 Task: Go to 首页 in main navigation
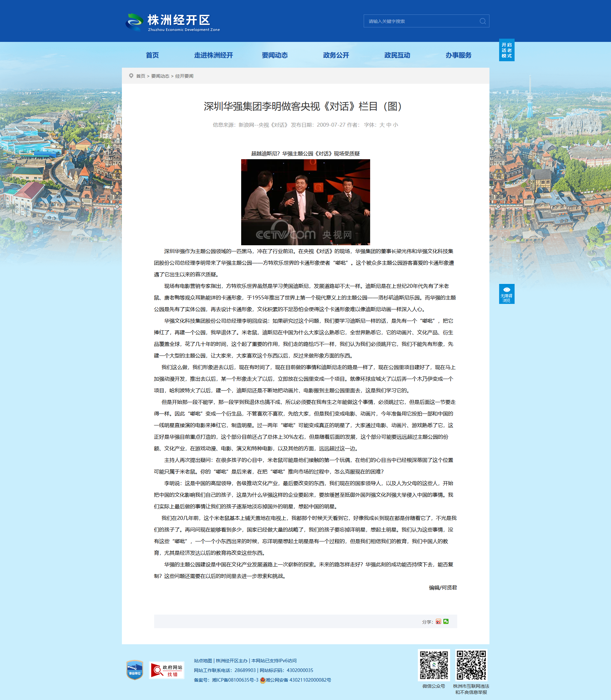pyautogui.click(x=152, y=55)
